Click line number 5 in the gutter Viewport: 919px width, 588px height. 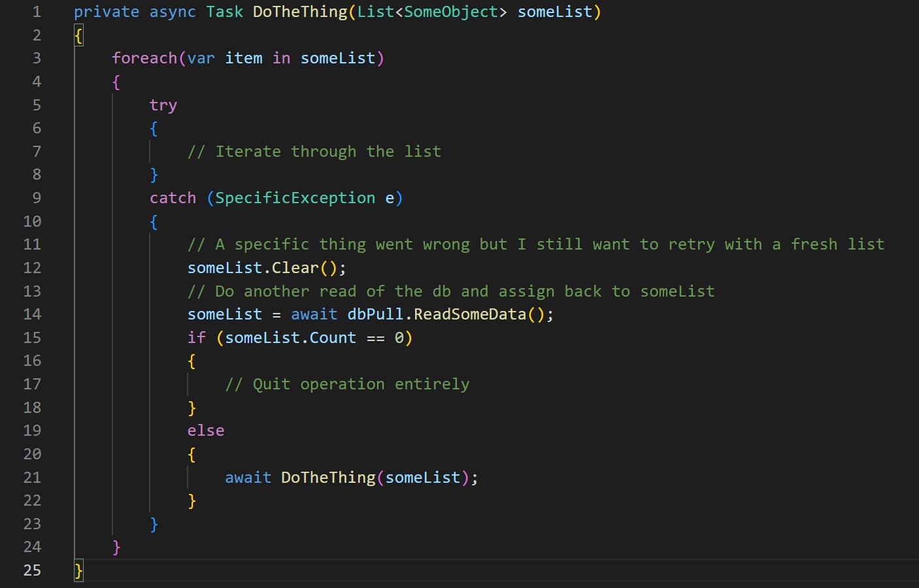pos(37,105)
